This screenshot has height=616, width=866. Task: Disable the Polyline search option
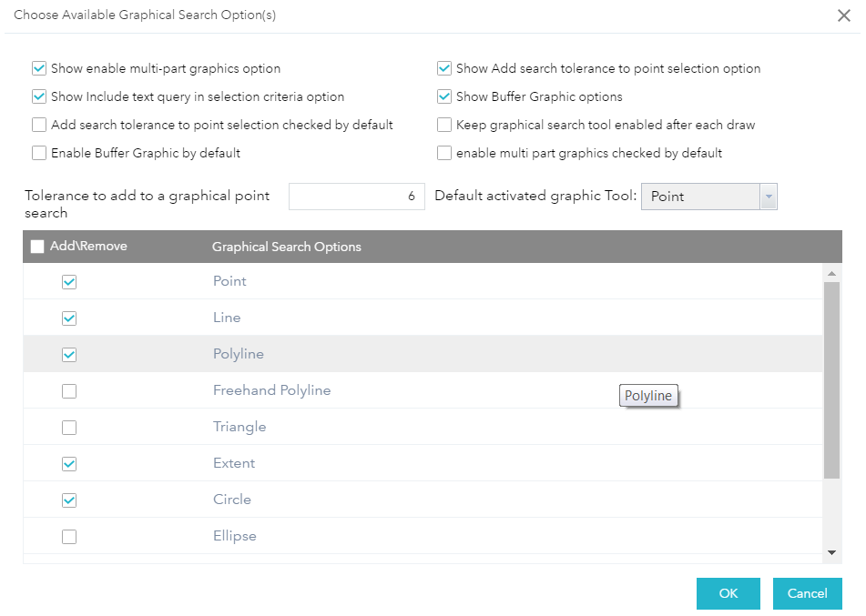tap(68, 354)
